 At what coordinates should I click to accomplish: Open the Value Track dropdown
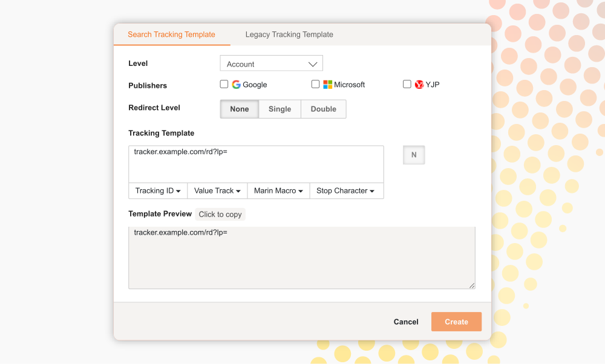217,191
